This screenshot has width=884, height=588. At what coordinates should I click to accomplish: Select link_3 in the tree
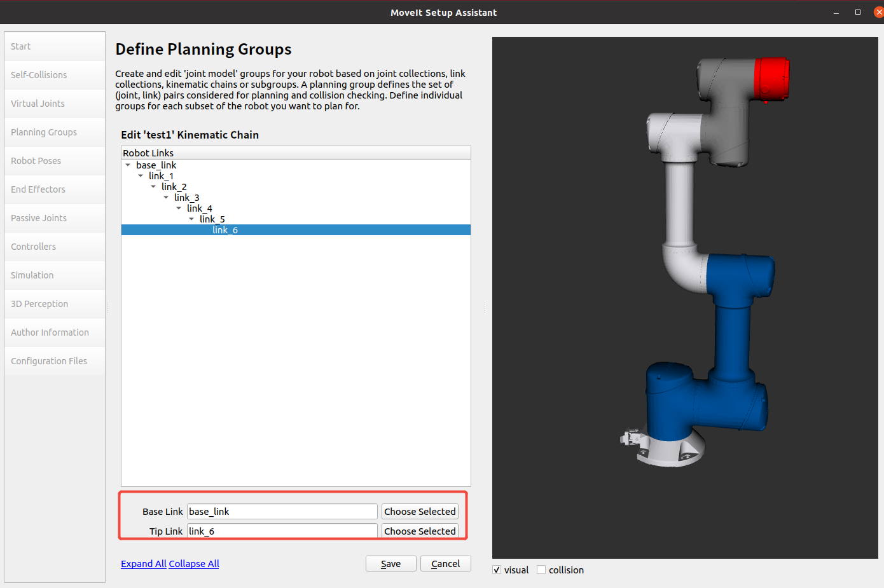click(x=186, y=198)
